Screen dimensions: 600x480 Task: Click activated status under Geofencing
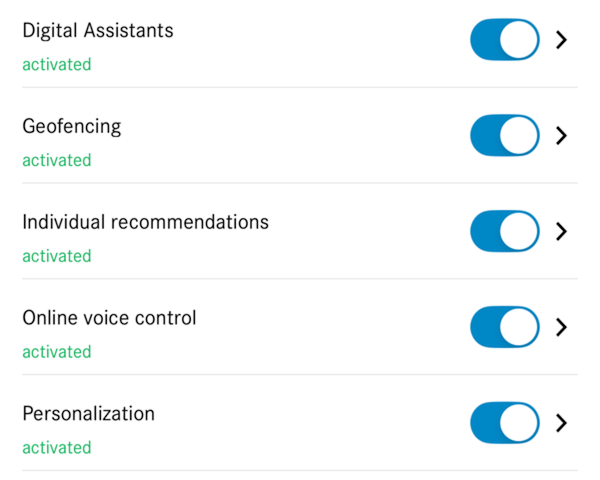coord(57,160)
